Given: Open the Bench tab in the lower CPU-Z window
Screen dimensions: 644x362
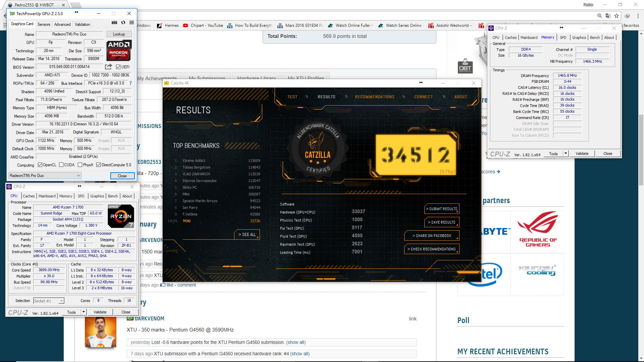Looking at the screenshot, I should pos(113,196).
